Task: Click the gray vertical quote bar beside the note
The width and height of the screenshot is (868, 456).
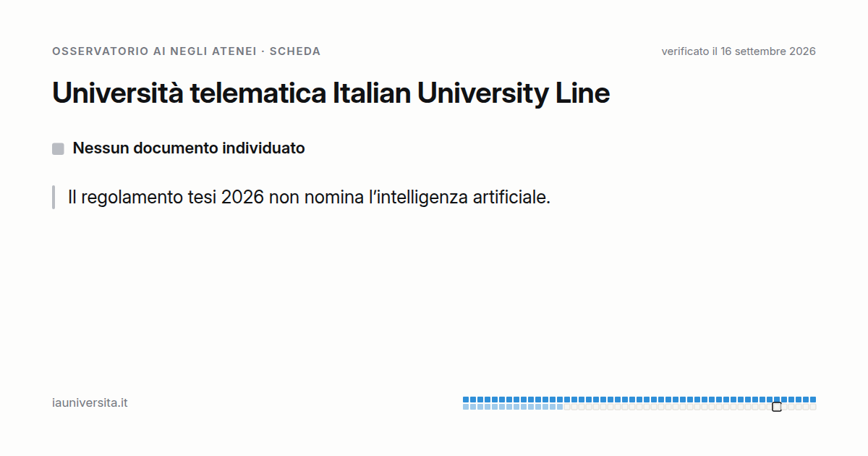Action: pos(54,197)
